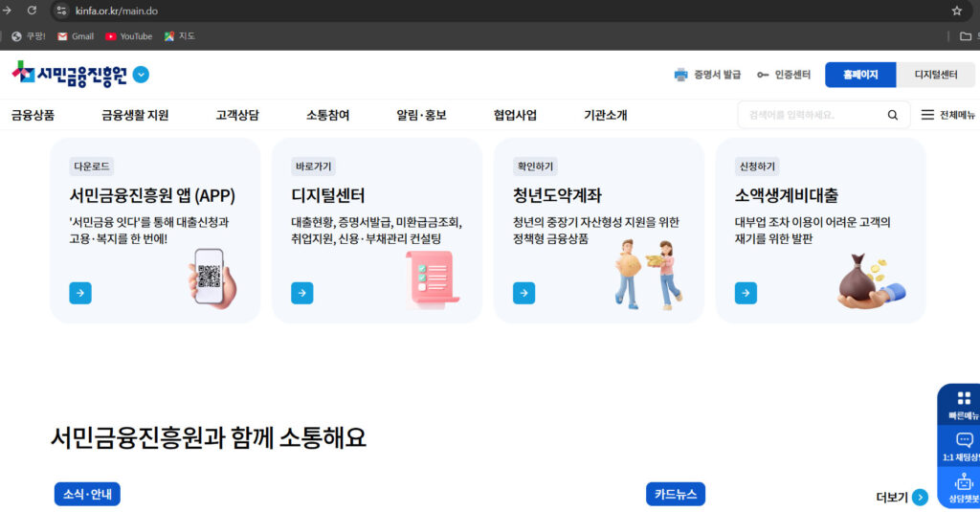Open the 고객상담 menu
The height and width of the screenshot is (512, 980).
(237, 115)
